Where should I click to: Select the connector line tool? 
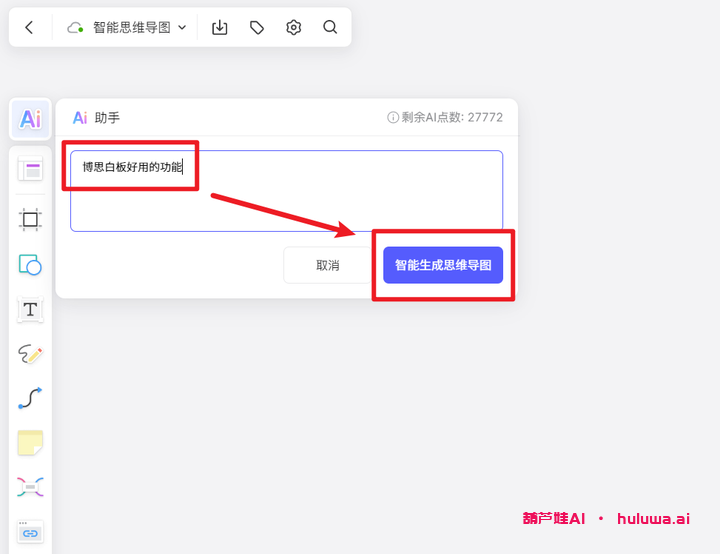tap(30, 398)
